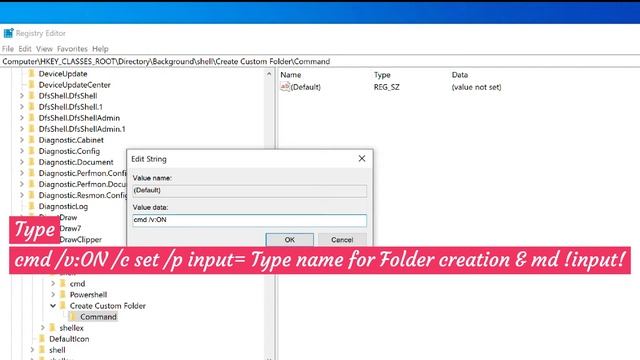Viewport: 640px width, 360px height.
Task: Click the tree scrollbar up arrow
Action: [x=269, y=74]
